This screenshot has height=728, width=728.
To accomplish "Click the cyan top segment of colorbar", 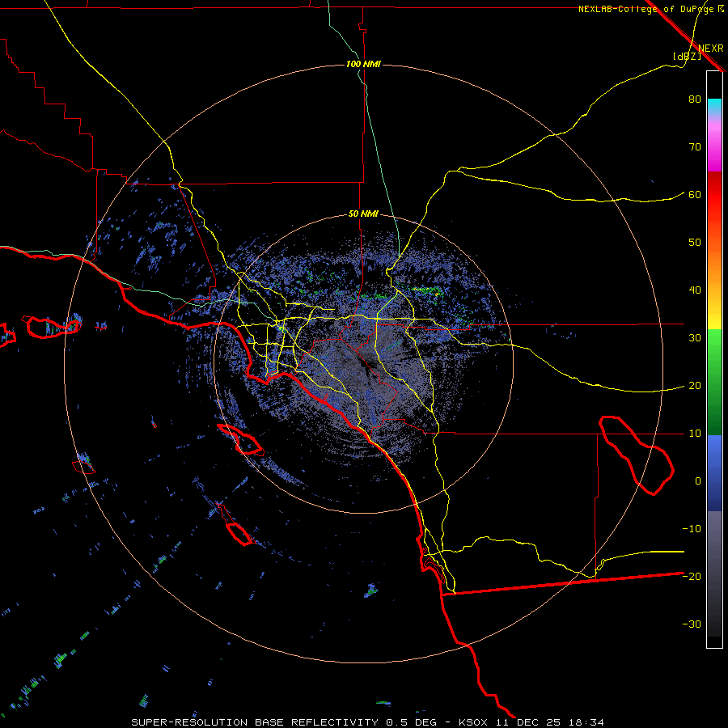I will click(714, 107).
